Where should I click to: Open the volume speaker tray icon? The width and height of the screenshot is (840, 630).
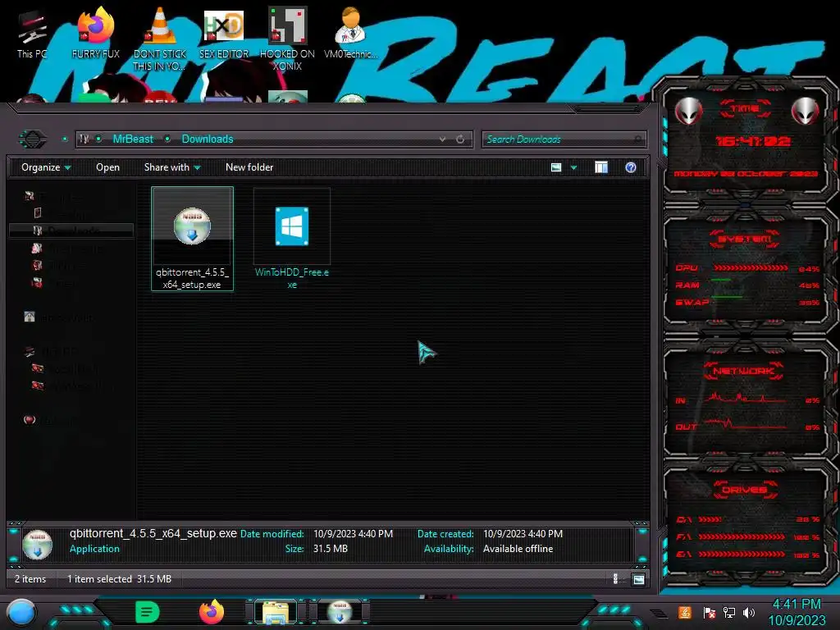click(x=749, y=612)
